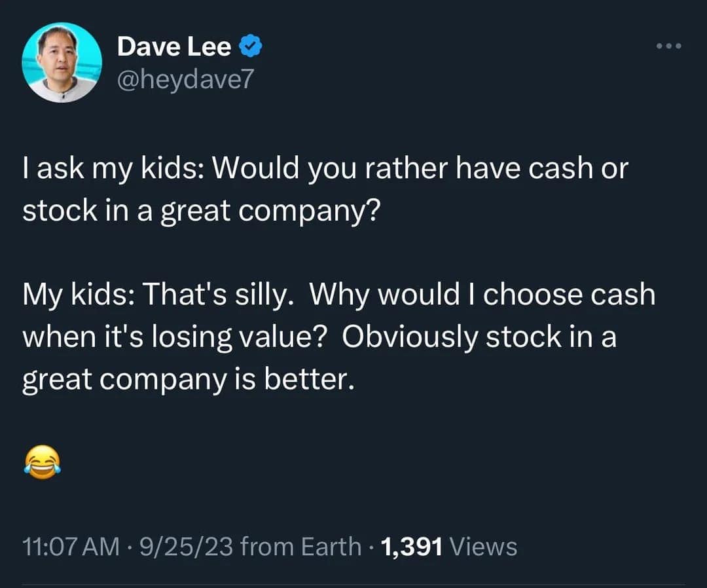The image size is (707, 588).
Task: Click the "stock in a great company?" line
Action: tap(200, 211)
